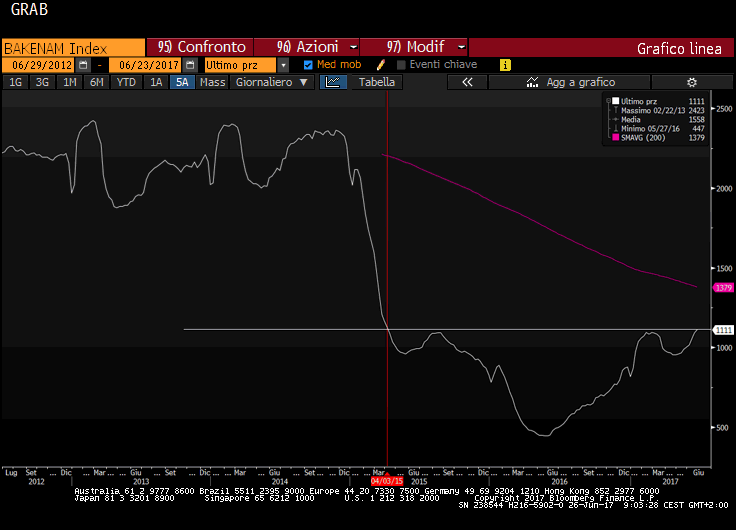Click the yellow info icon
This screenshot has height=530, width=736.
[x=505, y=65]
